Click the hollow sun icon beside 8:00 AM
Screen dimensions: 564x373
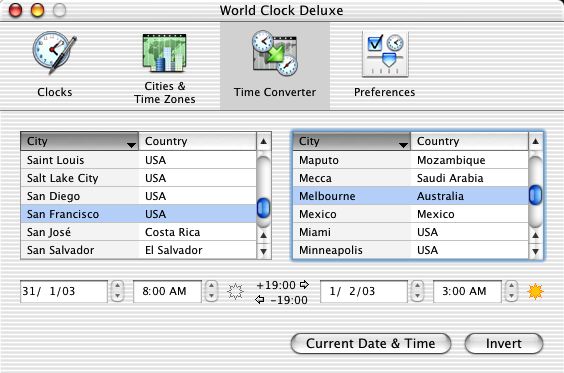tap(235, 291)
